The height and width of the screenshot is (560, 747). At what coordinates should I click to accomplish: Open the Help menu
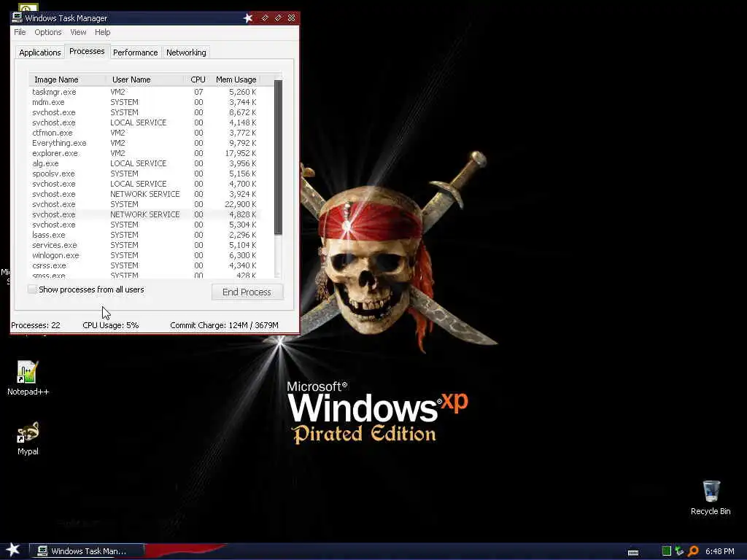click(102, 32)
